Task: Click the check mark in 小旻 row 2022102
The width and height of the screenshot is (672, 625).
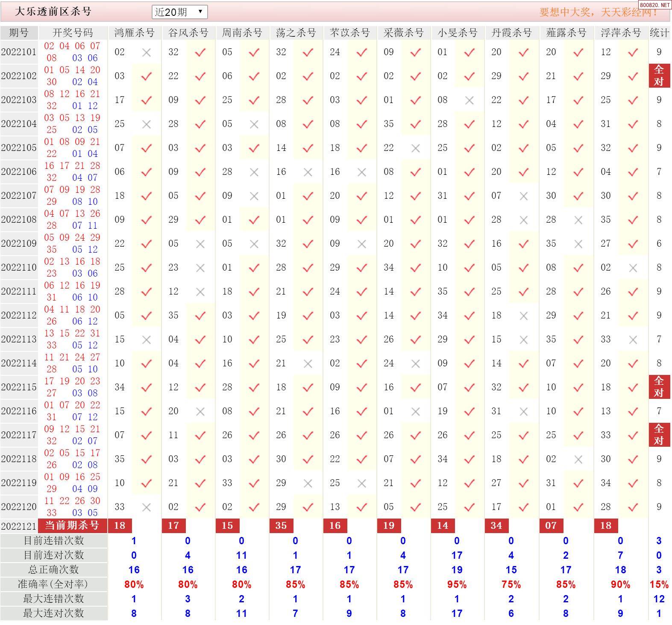Action: [x=469, y=76]
